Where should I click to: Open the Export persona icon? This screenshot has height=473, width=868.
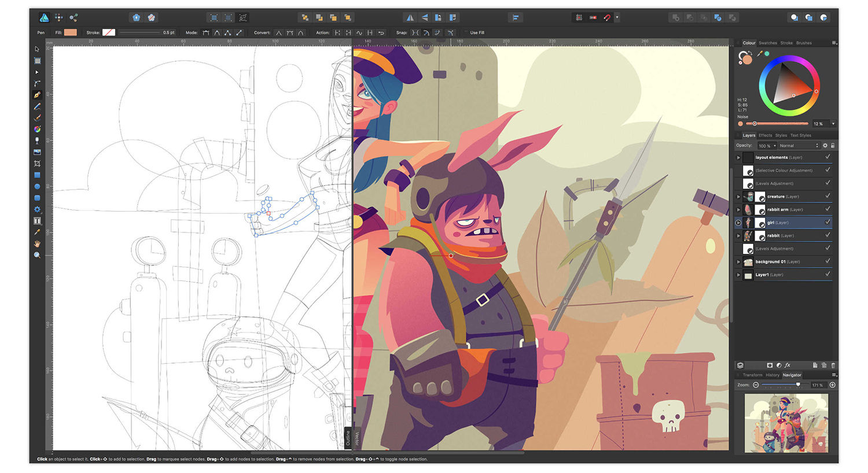coord(73,18)
